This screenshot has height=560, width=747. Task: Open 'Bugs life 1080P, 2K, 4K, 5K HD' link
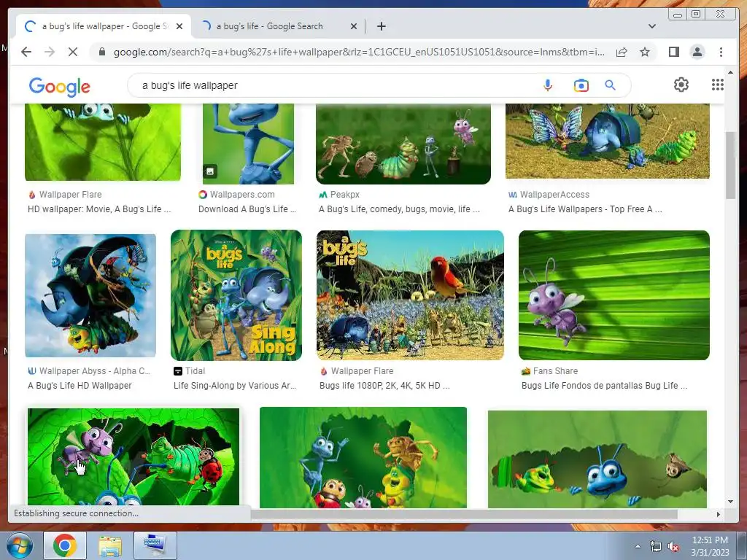tap(384, 386)
